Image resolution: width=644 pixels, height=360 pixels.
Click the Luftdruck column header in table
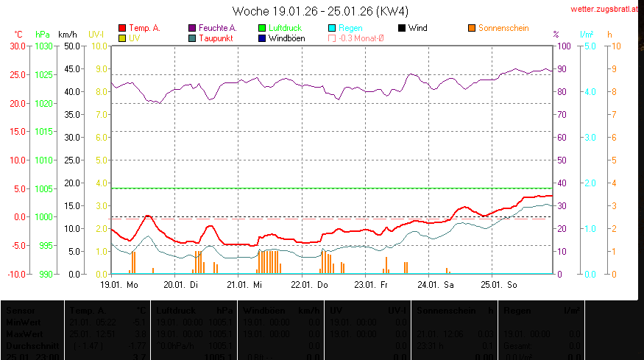point(176,311)
